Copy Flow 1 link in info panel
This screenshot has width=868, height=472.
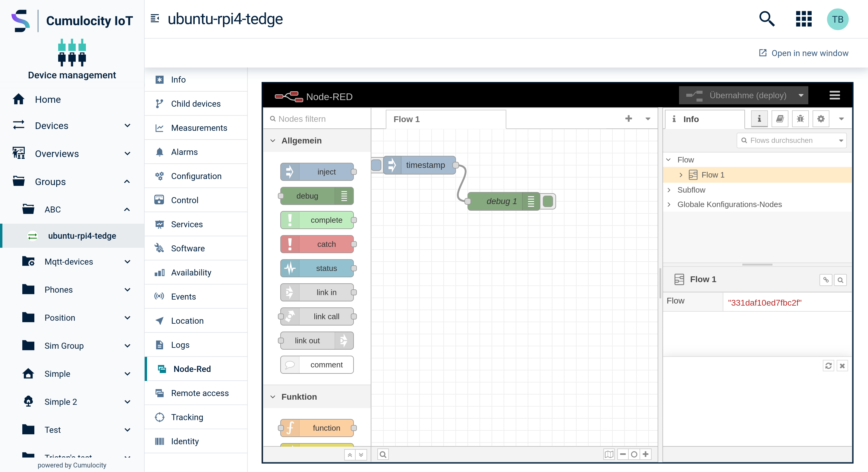pyautogui.click(x=826, y=280)
